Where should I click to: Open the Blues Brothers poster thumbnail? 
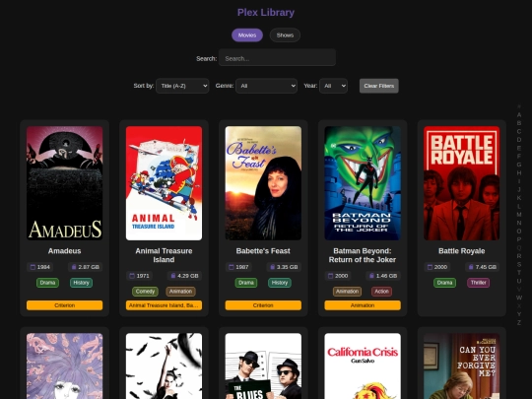coord(263,366)
